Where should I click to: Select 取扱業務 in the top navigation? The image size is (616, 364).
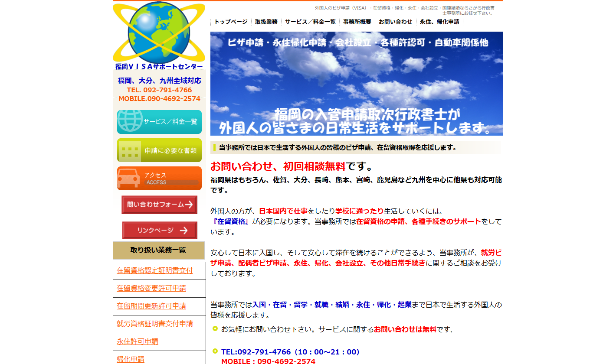click(x=266, y=22)
